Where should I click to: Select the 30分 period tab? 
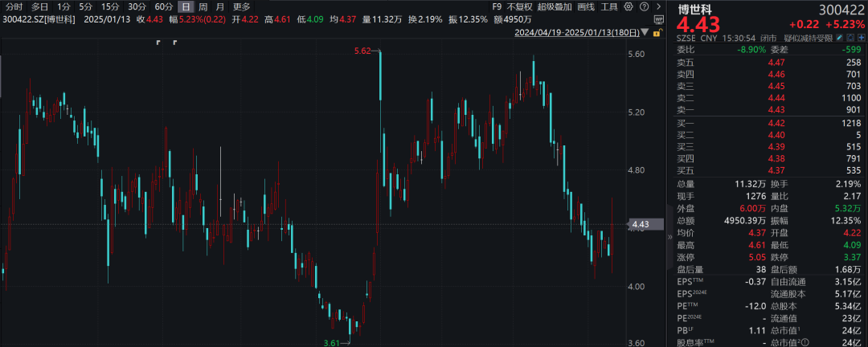point(136,6)
